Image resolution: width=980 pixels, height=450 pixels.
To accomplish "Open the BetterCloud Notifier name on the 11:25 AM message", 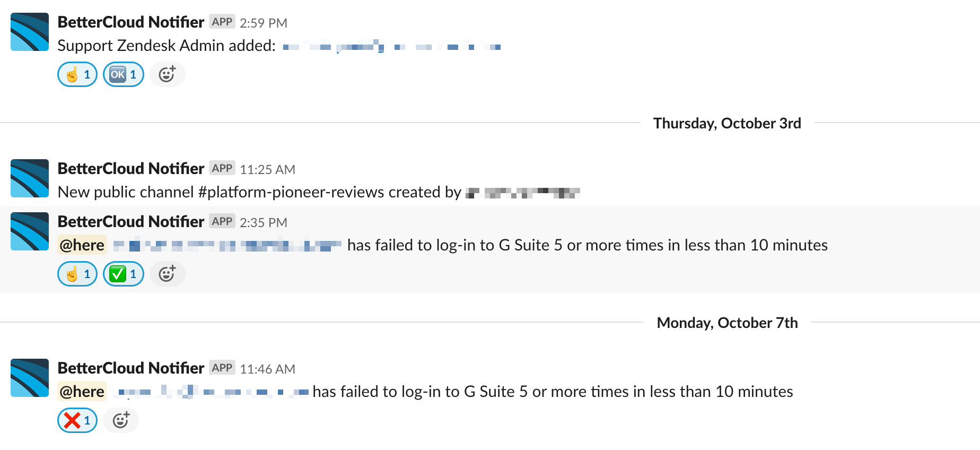I will point(130,168).
